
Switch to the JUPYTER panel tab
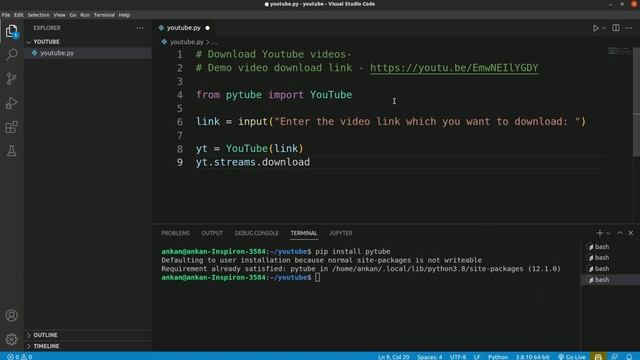(340, 233)
